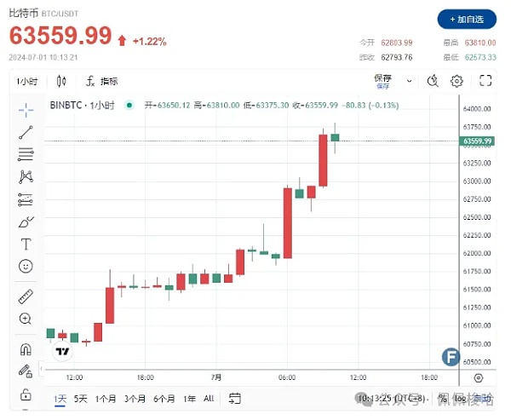This screenshot has height=420, width=511.
Task: Open chart settings gear icon
Action: [456, 81]
